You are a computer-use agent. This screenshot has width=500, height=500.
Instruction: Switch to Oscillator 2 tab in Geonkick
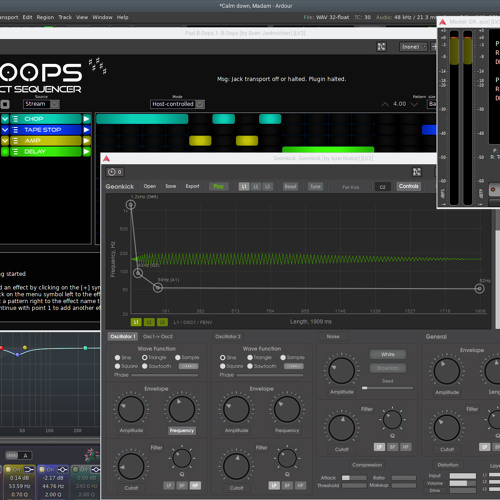coord(228,337)
